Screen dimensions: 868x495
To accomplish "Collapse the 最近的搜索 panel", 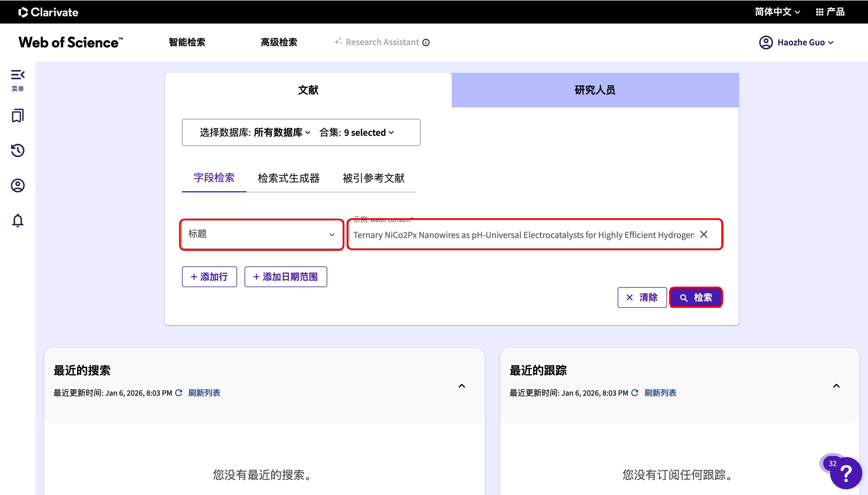I will click(x=462, y=386).
